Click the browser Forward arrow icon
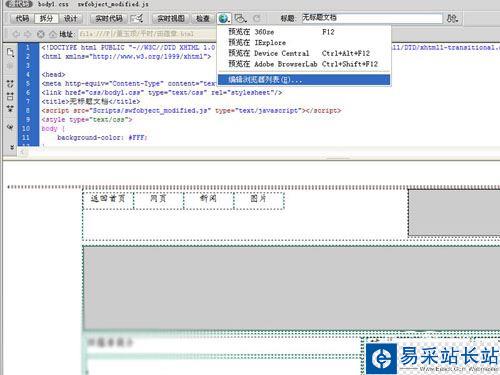The height and width of the screenshot is (375, 500). (28, 34)
